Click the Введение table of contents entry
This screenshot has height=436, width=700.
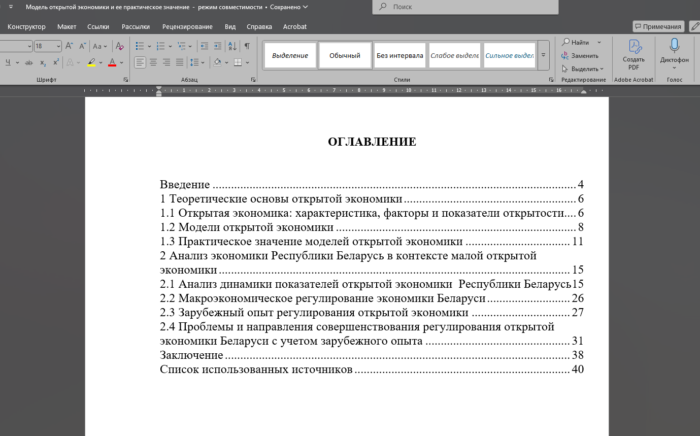371,184
